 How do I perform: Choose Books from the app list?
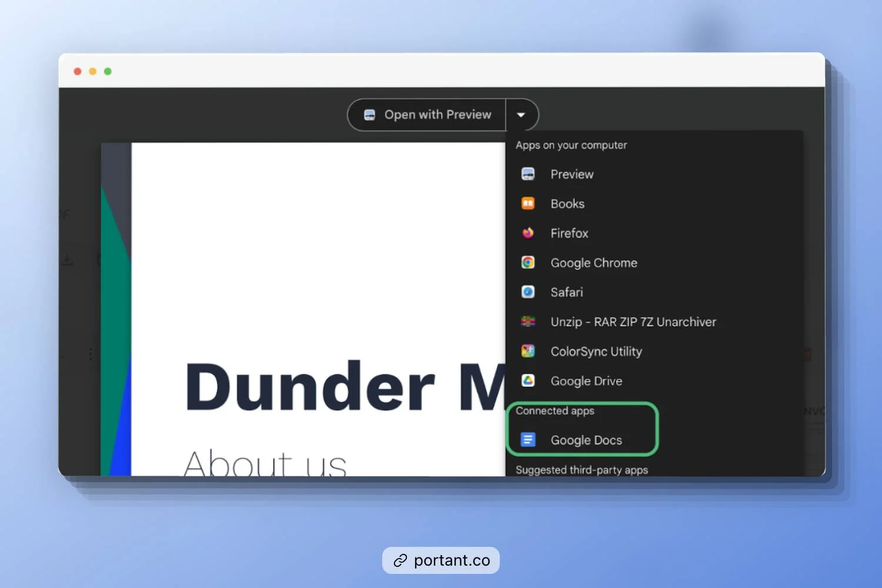click(654, 203)
